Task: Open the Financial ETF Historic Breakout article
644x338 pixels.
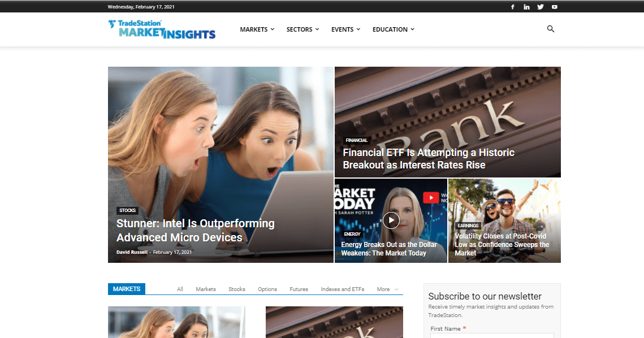Action: pos(429,158)
